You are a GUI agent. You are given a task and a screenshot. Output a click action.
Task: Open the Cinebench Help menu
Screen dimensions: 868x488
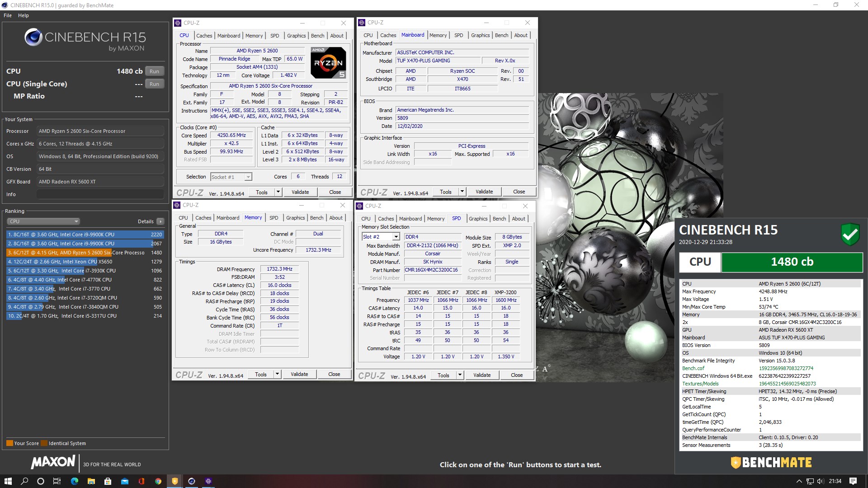pyautogui.click(x=24, y=15)
